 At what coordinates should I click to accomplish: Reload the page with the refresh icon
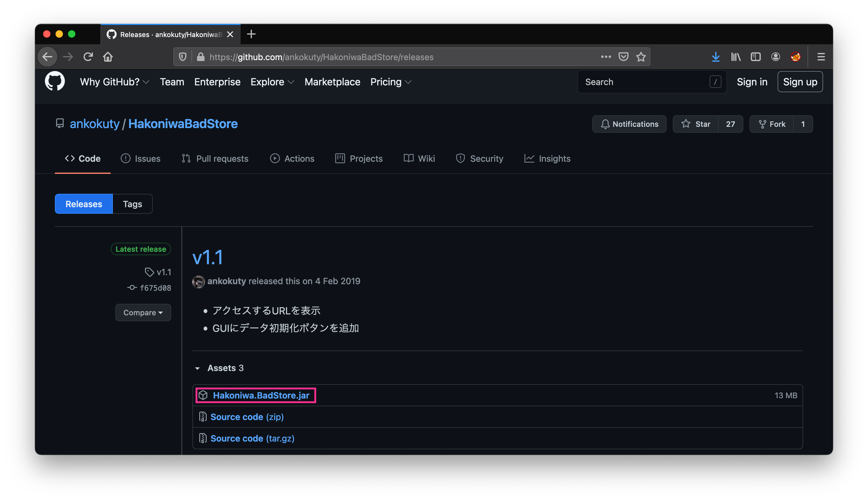(x=88, y=57)
